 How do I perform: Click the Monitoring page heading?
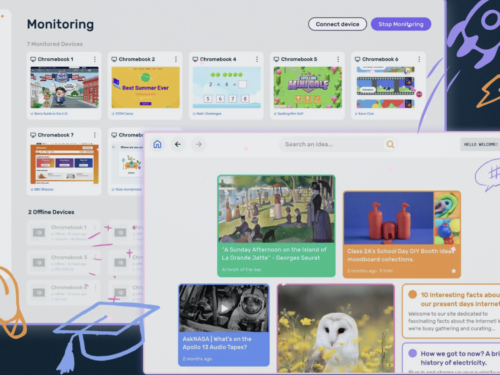[x=60, y=24]
